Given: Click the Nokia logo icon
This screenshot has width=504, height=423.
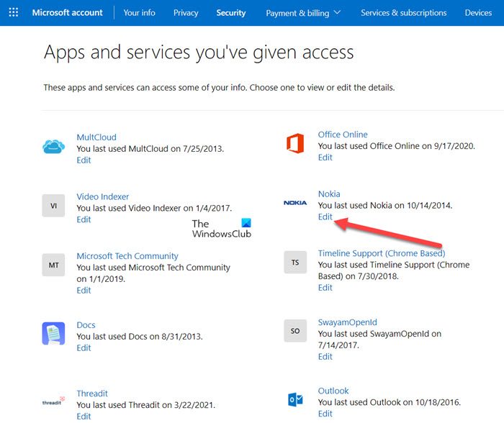Looking at the screenshot, I should 295,204.
